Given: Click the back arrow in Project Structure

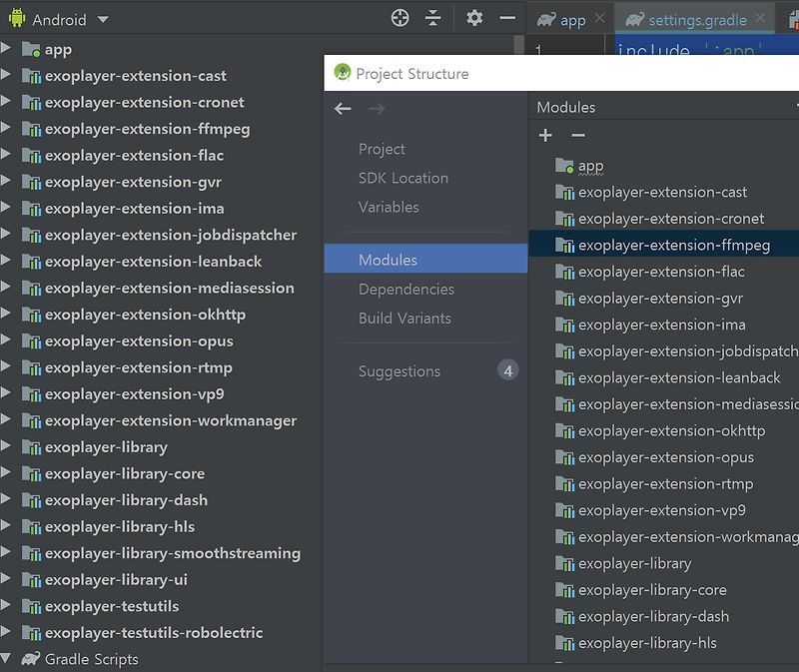Looking at the screenshot, I should pos(343,108).
